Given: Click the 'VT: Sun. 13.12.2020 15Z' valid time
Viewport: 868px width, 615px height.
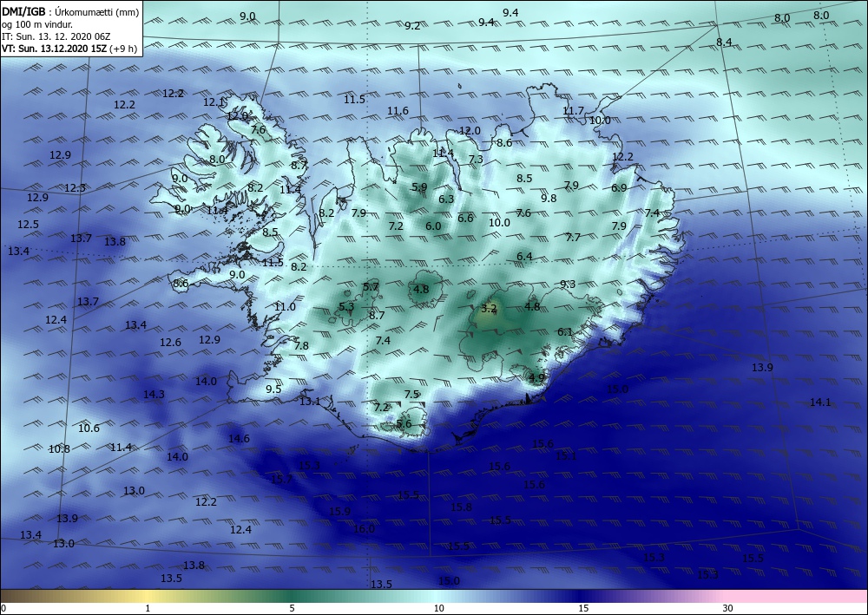Looking at the screenshot, I should [x=54, y=49].
